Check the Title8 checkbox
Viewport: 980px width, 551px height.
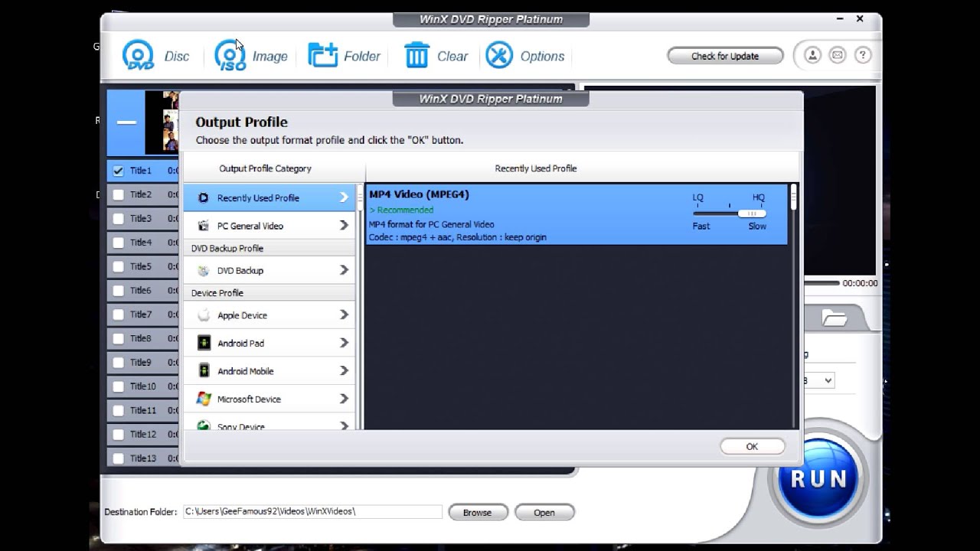click(118, 337)
